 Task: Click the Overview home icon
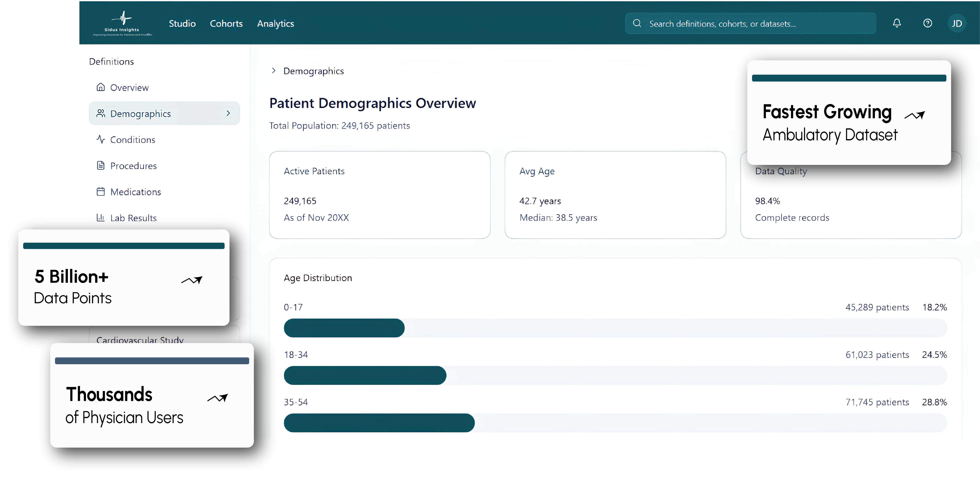pyautogui.click(x=101, y=87)
